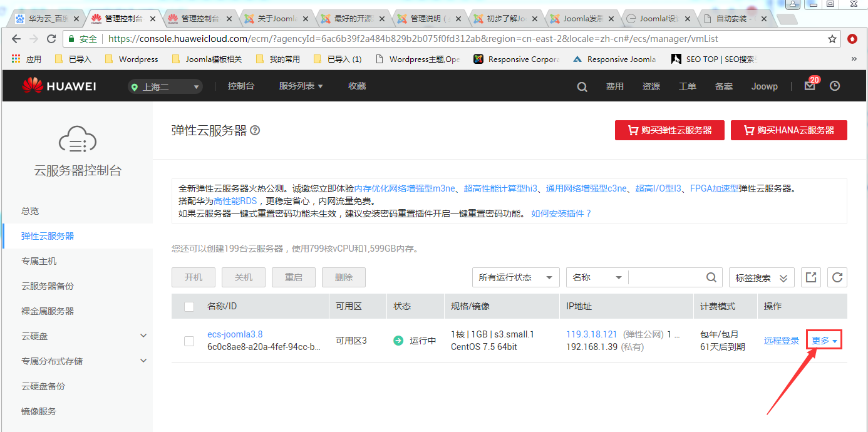Open the 上海二 region dropdown
The width and height of the screenshot is (868, 432).
(165, 87)
